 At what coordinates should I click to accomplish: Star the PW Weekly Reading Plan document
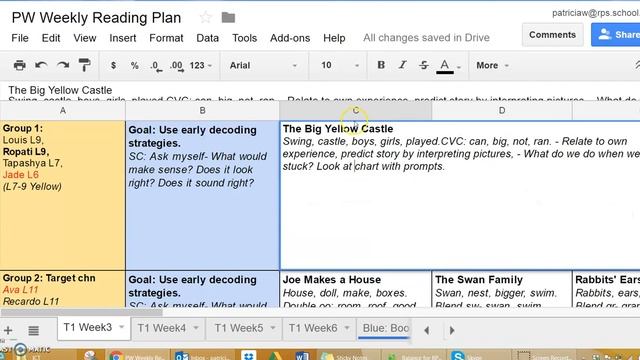[x=206, y=17]
